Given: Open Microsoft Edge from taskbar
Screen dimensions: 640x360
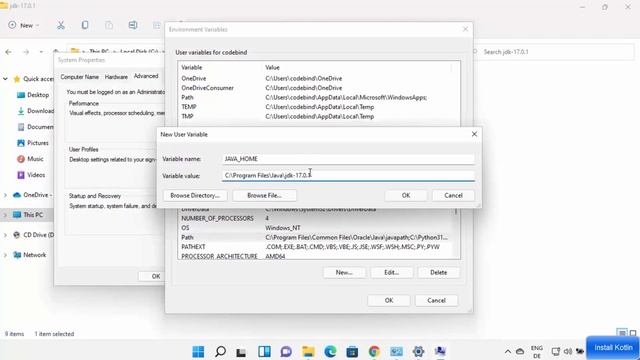Looking at the screenshot, I should pos(330,351).
